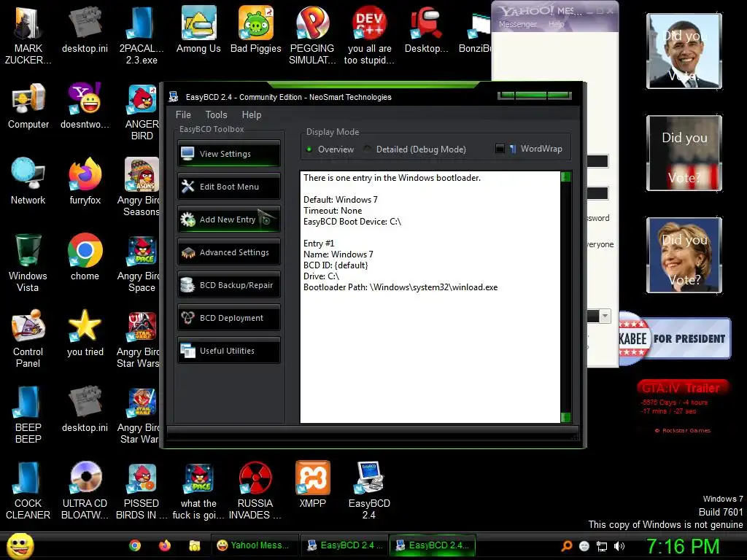Open the folder icon on the taskbar

(x=194, y=545)
